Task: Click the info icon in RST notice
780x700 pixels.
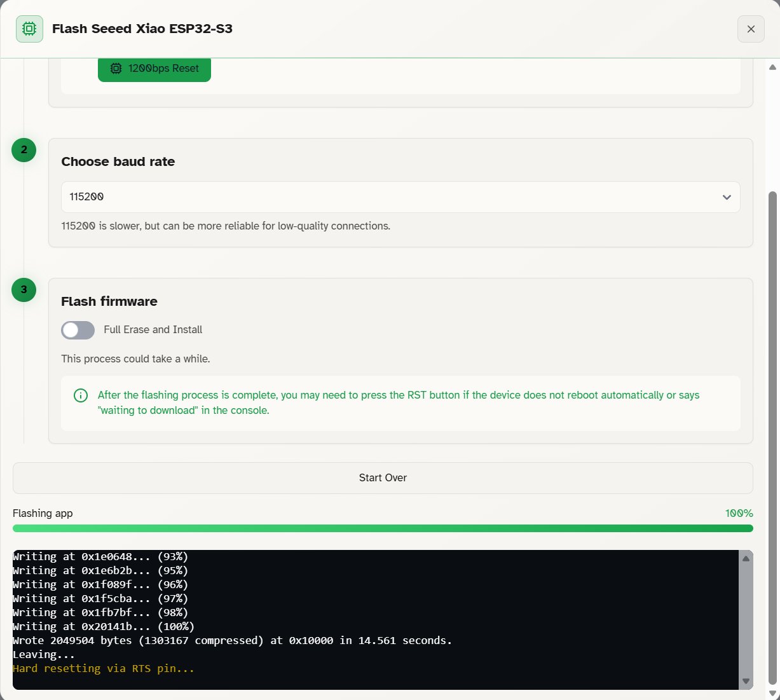Action: 81,395
